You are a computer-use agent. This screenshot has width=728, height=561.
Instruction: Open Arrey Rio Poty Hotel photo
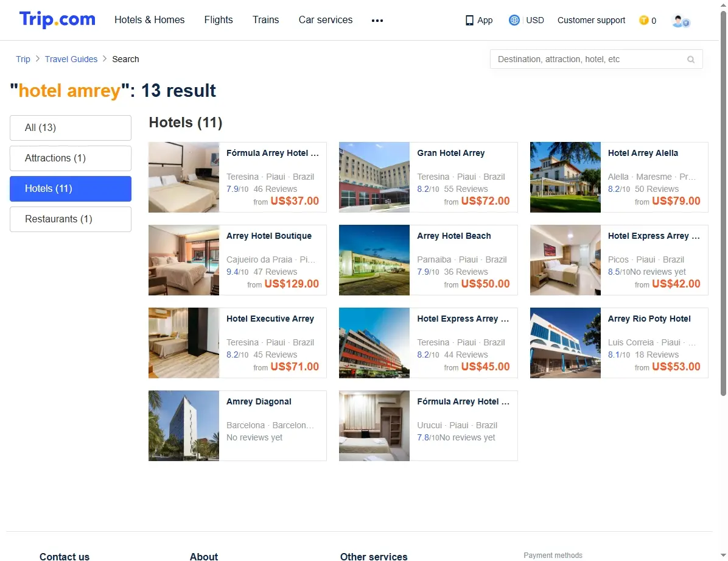(x=565, y=342)
